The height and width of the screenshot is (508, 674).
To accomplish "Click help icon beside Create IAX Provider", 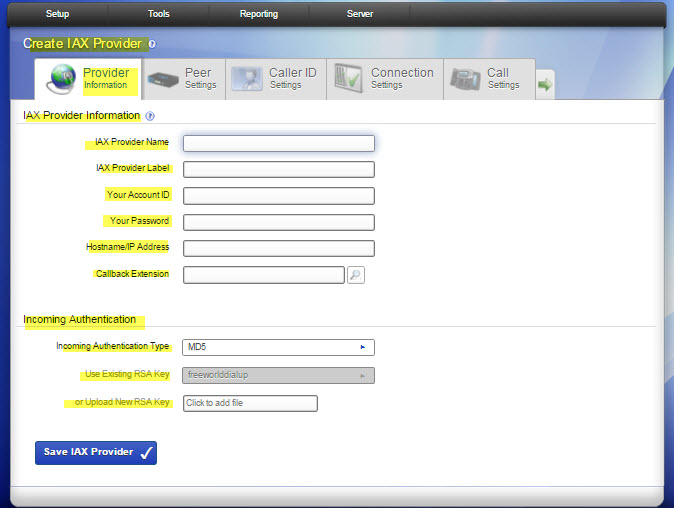I will tap(152, 44).
